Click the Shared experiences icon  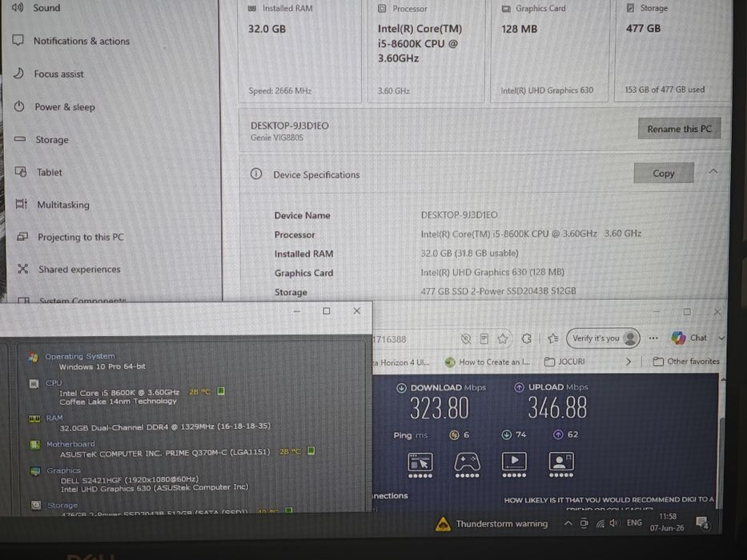[23, 269]
